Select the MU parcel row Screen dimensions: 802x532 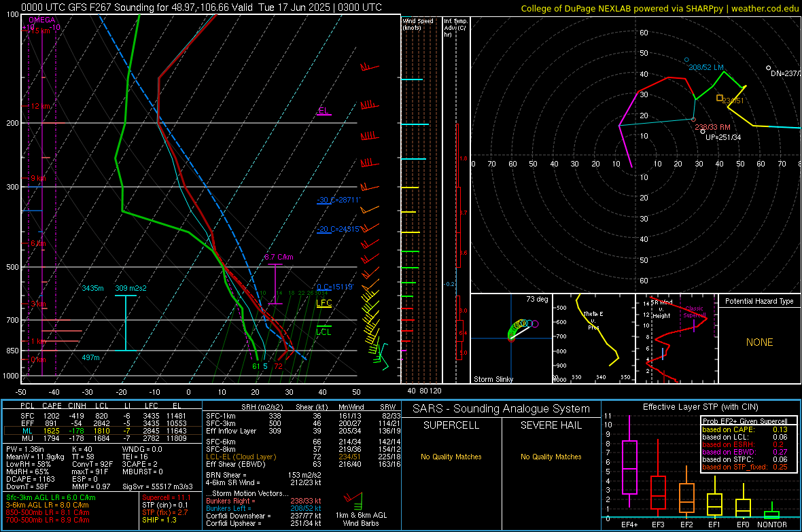pos(103,438)
